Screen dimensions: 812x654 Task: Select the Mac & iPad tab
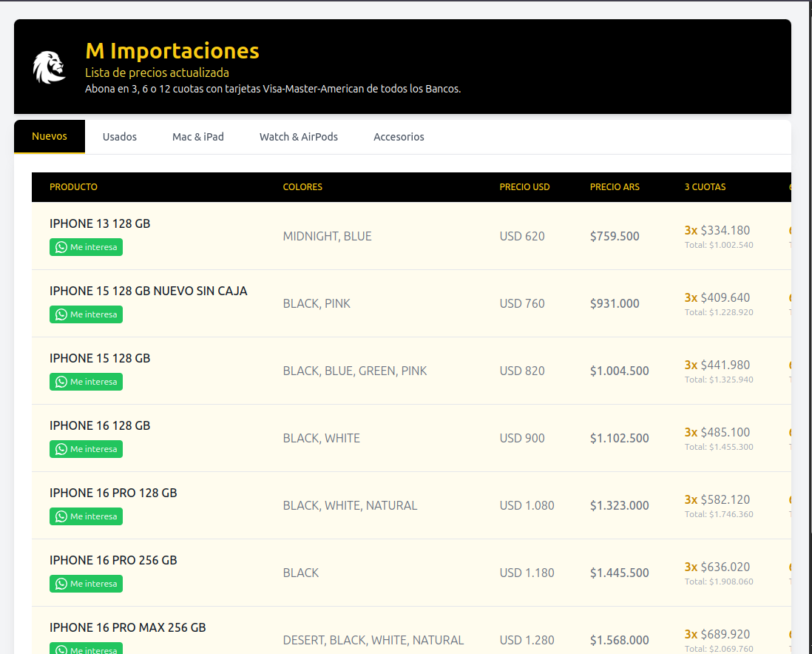pos(197,137)
